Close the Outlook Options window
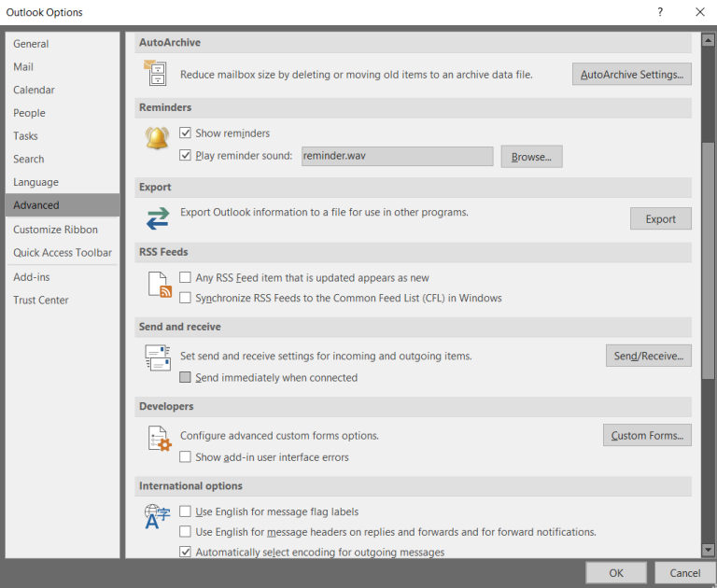Screen dimensions: 717x588 (x=699, y=12)
